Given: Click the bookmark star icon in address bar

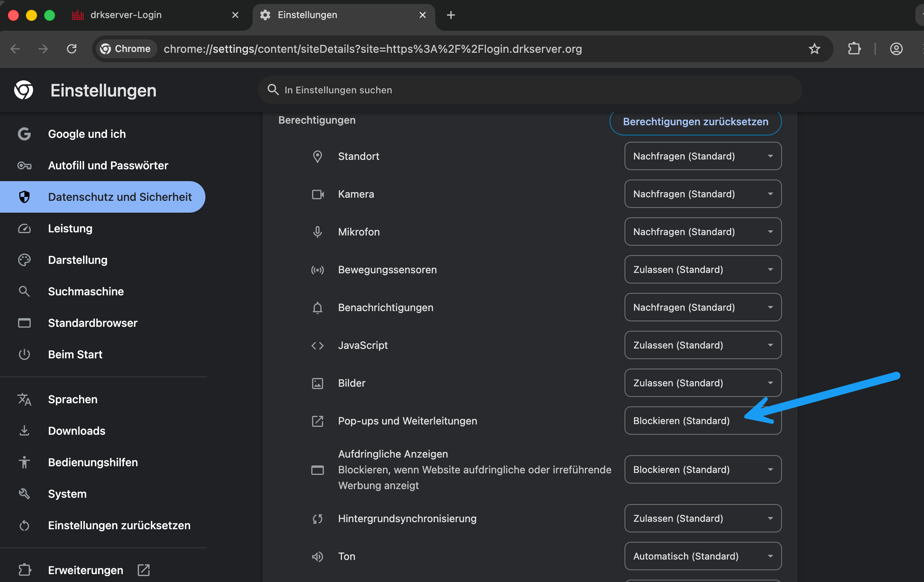Looking at the screenshot, I should (814, 49).
